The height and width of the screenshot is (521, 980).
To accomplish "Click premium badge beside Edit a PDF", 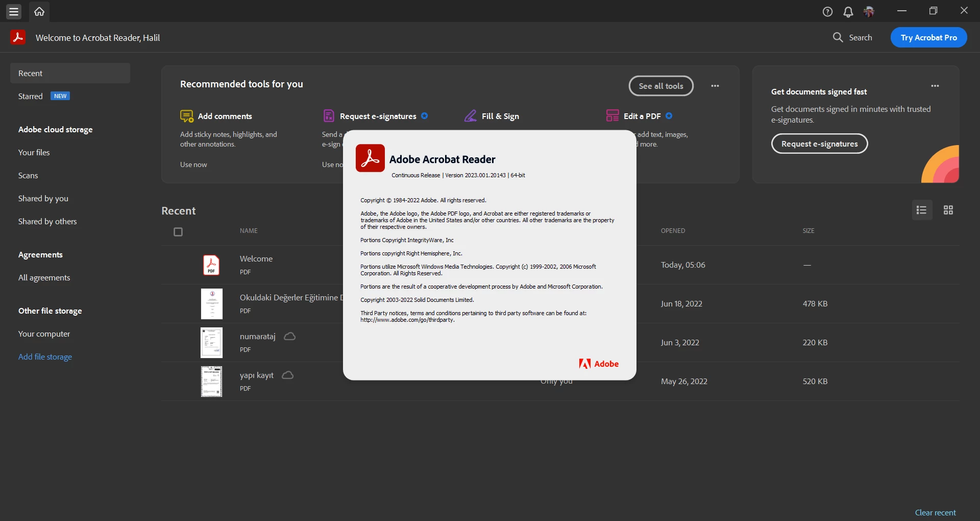I will click(x=669, y=116).
